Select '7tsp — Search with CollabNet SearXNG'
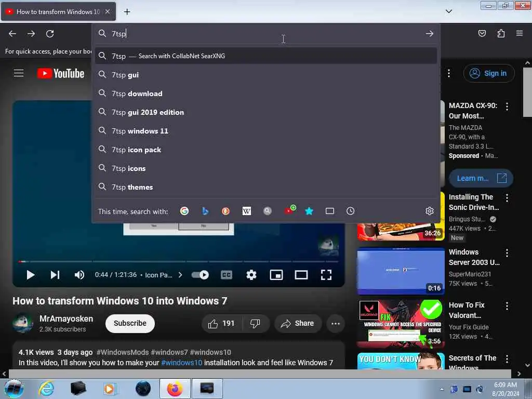The image size is (532, 399). tap(265, 56)
